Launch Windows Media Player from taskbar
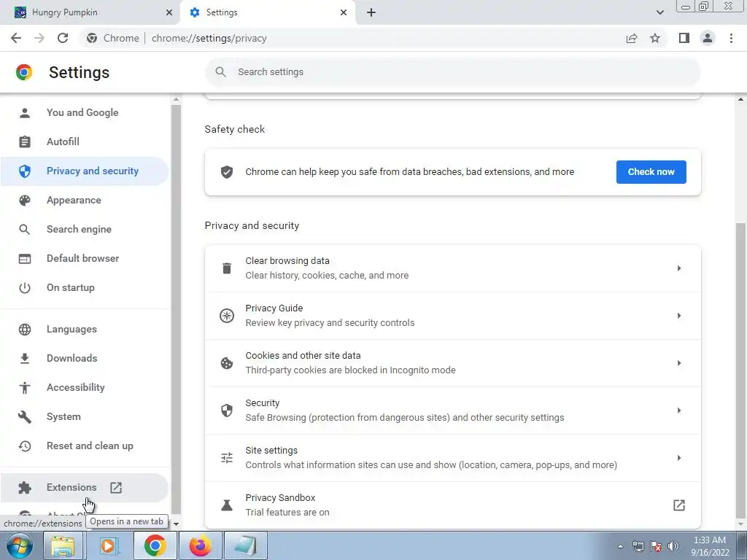The width and height of the screenshot is (747, 560). coord(108,545)
